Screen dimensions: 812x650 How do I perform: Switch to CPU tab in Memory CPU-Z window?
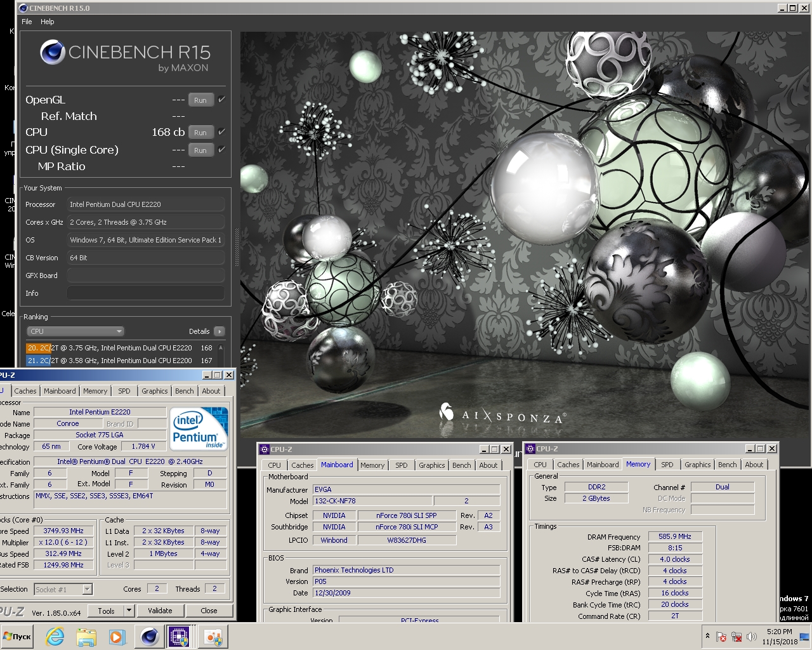pyautogui.click(x=540, y=465)
